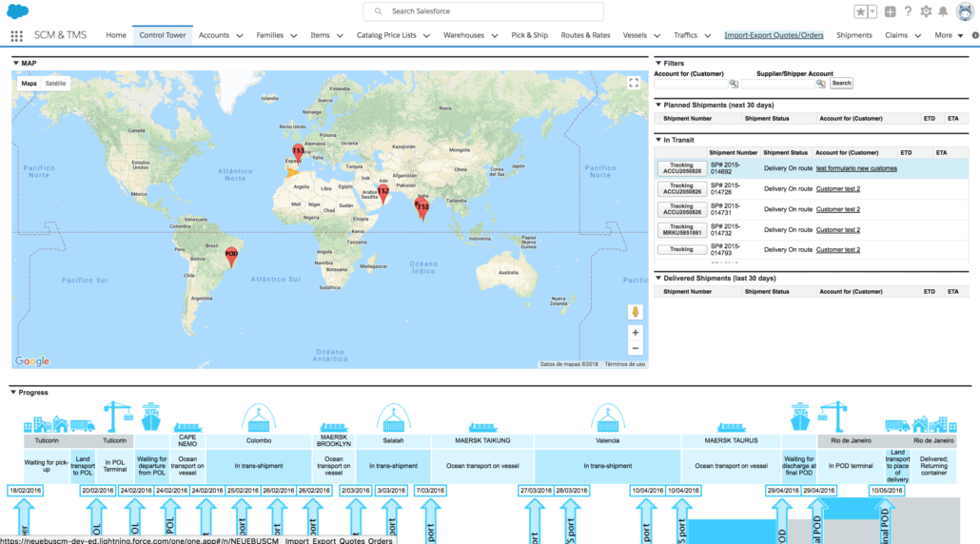Open the Setup gear icon
The height and width of the screenshot is (544, 980).
point(926,11)
